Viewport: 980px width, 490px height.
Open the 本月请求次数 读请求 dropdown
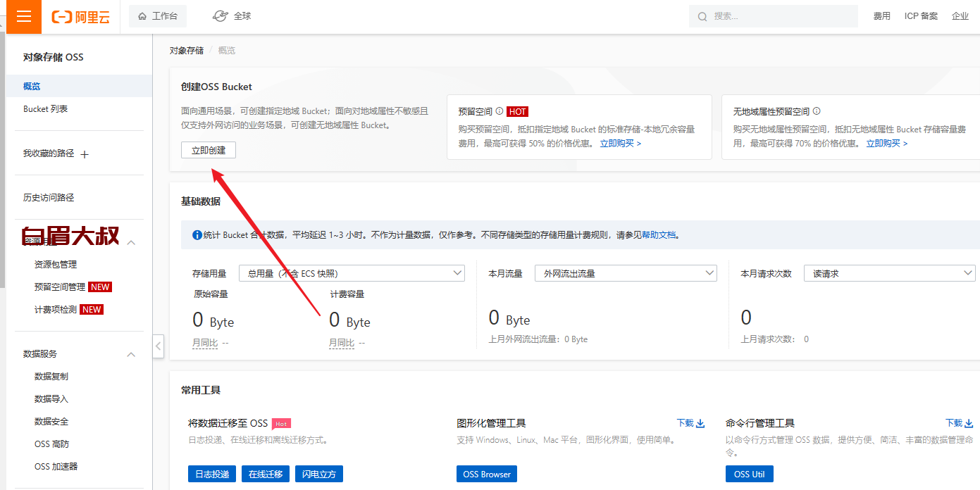[889, 273]
